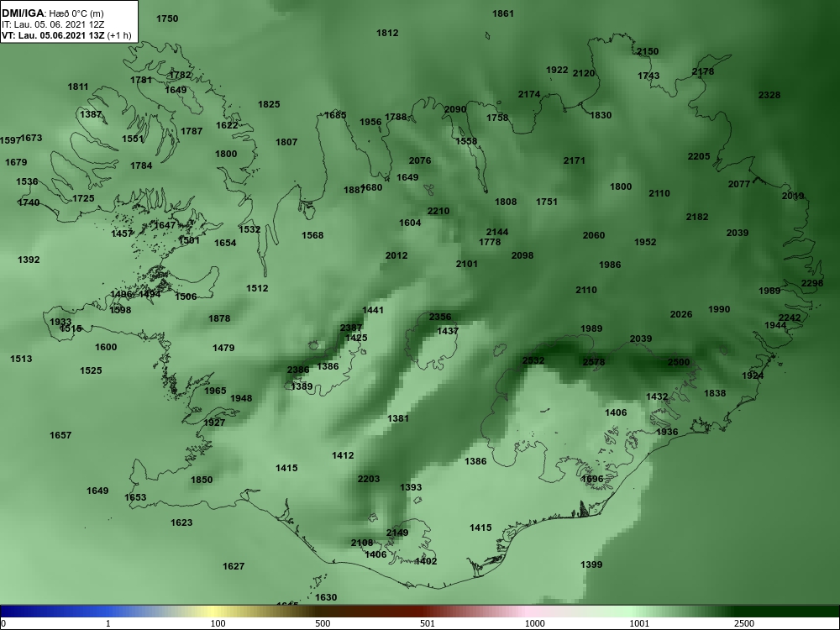This screenshot has height=630, width=840.
Task: Click the map value 1933
Action: tap(60, 322)
